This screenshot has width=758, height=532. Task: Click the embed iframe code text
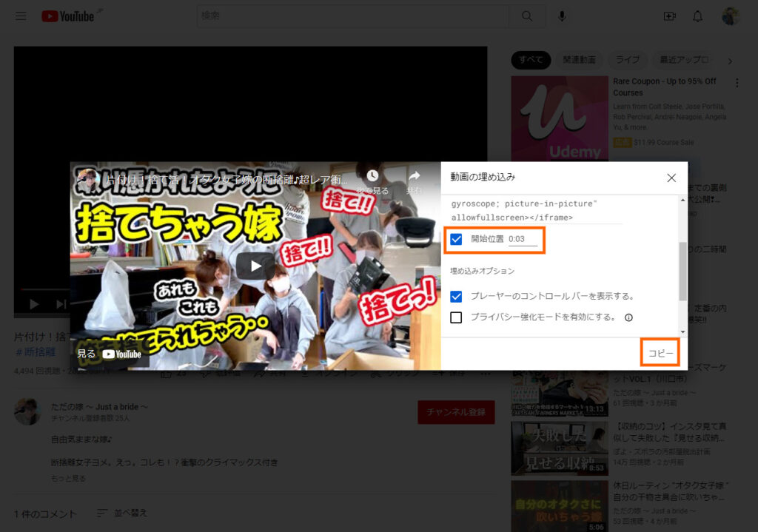point(525,211)
